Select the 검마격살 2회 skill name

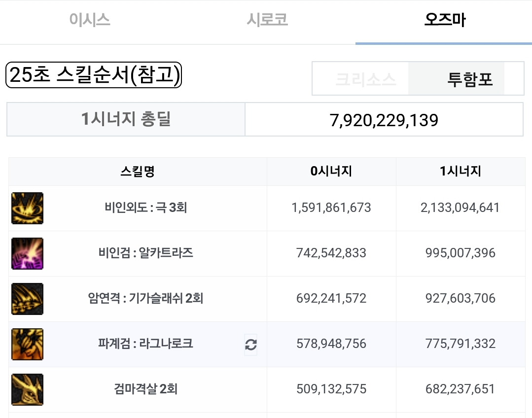point(146,389)
